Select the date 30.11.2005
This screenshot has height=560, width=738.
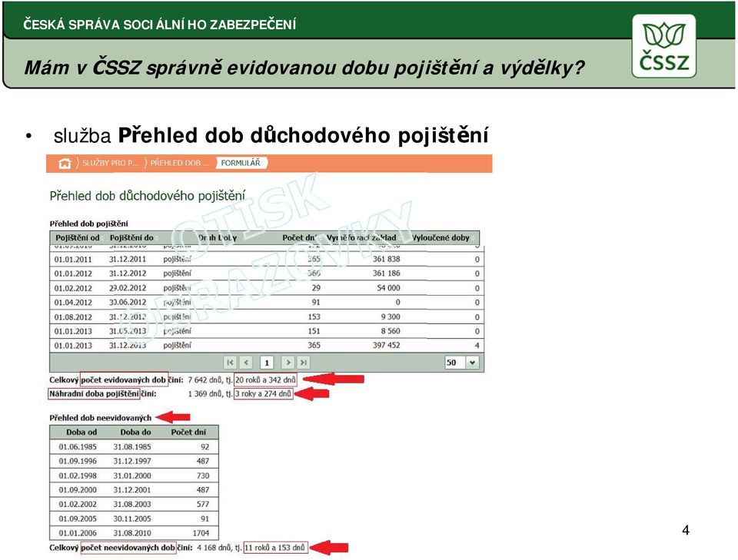click(132, 519)
